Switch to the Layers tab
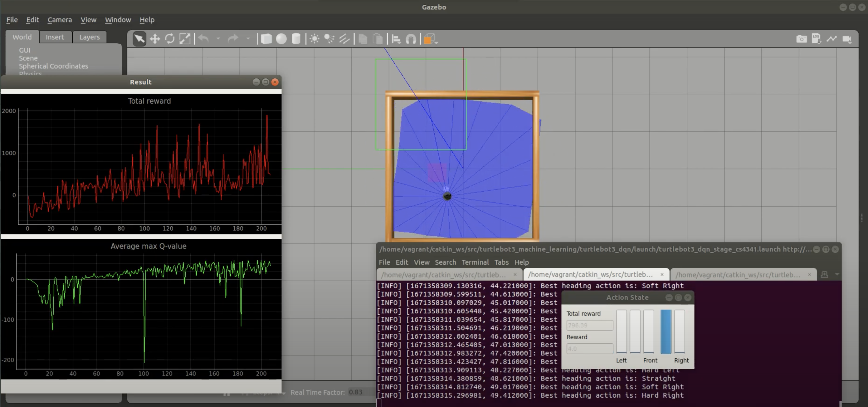The height and width of the screenshot is (407, 868). pos(89,37)
